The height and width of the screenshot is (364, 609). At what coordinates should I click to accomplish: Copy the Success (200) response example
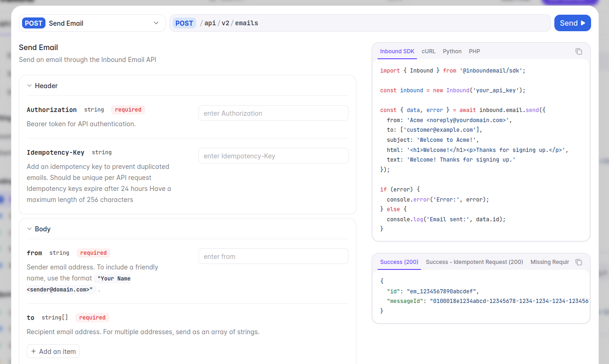pos(579,262)
